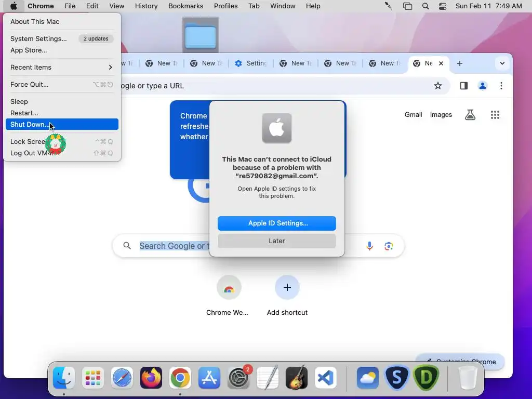
Task: Open GarageBand in Dock
Action: pyautogui.click(x=297, y=377)
